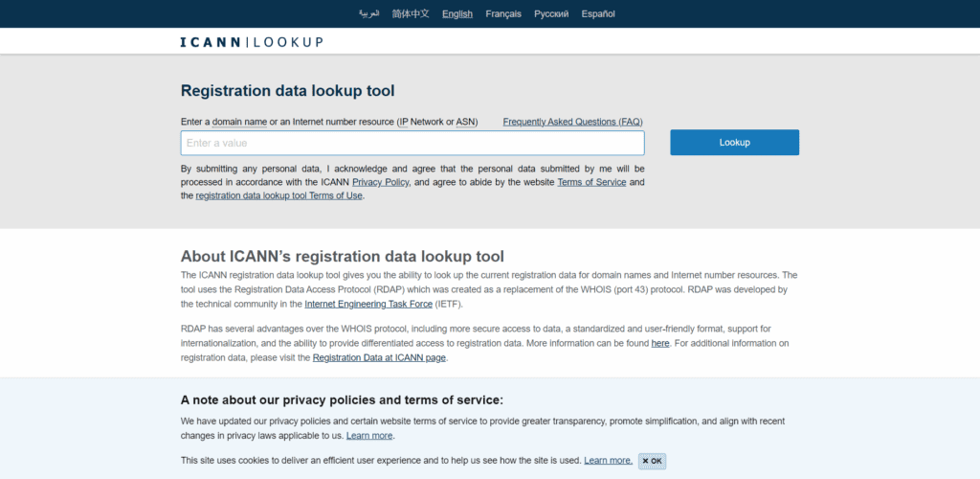Click 'A note about our privacy policies' heading
The width and height of the screenshot is (980, 479).
342,400
